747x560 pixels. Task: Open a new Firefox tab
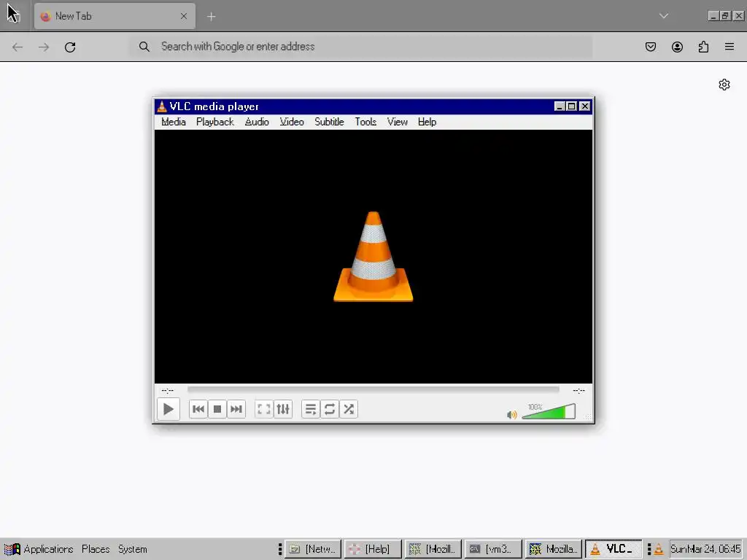211,17
